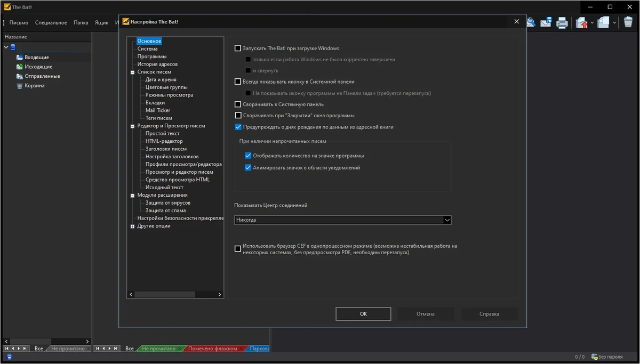
Task: Click the Исходящие outbox folder icon
Action: (x=20, y=67)
